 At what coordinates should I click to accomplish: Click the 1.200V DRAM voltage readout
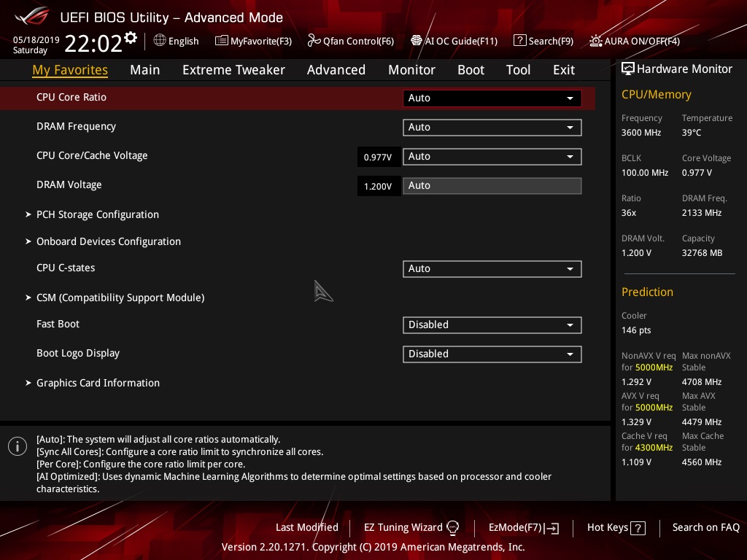point(378,186)
